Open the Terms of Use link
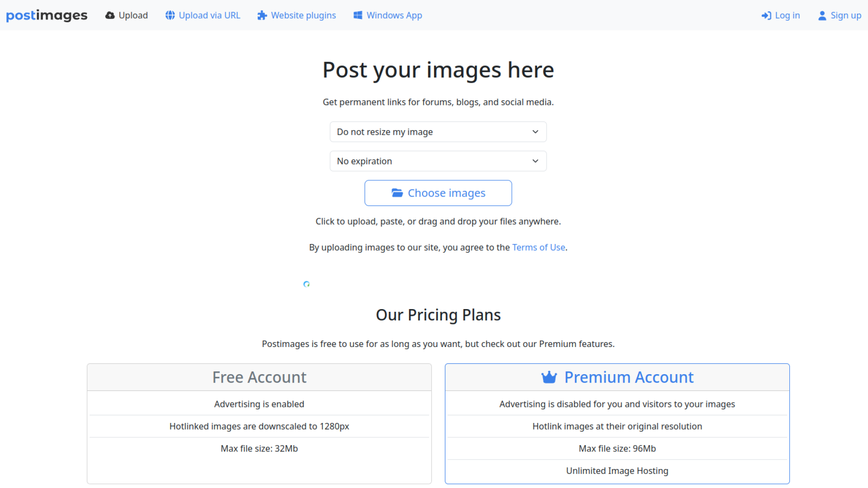This screenshot has width=868, height=488. tap(538, 248)
